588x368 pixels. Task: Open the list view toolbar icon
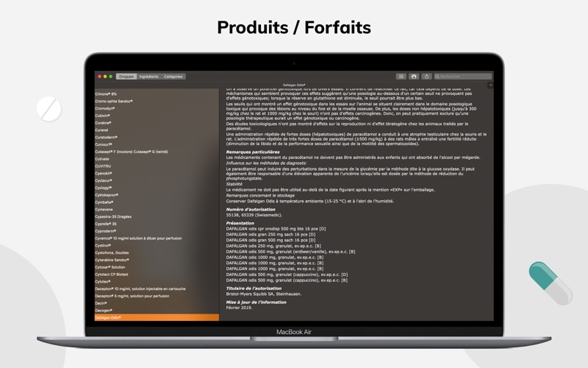(x=401, y=77)
